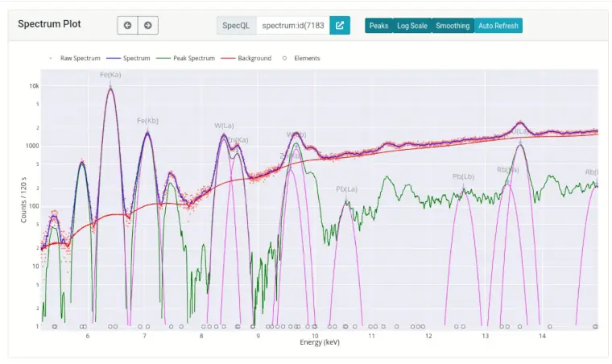Image resolution: width=612 pixels, height=364 pixels.
Task: Click the Fe(Ka) peak label
Action: click(x=110, y=75)
